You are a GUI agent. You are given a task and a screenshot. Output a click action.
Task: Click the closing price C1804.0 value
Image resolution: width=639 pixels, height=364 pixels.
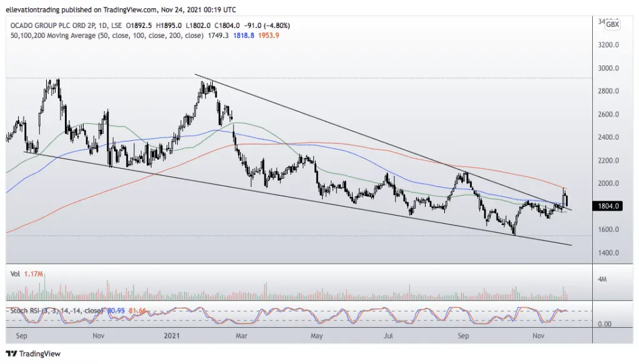click(227, 26)
